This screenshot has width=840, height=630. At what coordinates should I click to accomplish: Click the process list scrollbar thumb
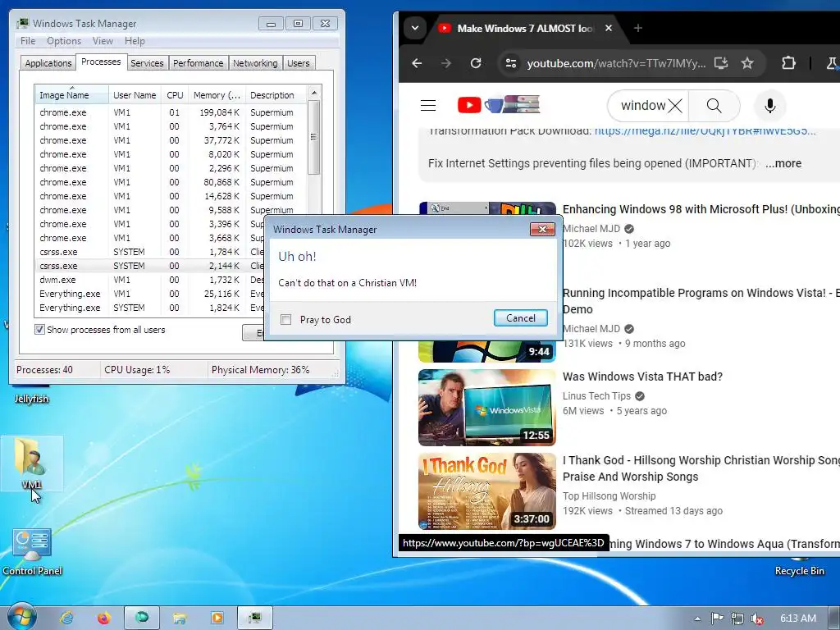314,137
